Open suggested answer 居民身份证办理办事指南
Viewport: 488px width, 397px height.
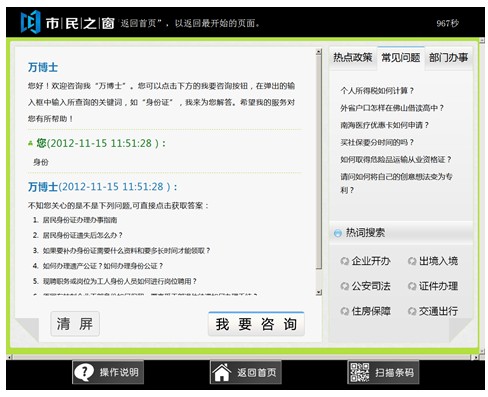point(80,220)
